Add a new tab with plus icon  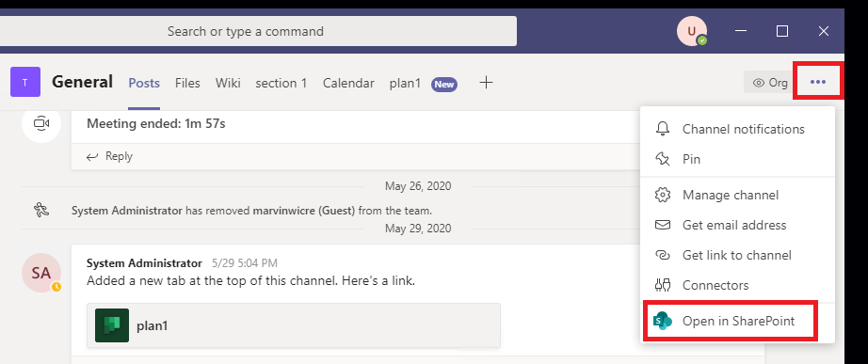pyautogui.click(x=486, y=83)
